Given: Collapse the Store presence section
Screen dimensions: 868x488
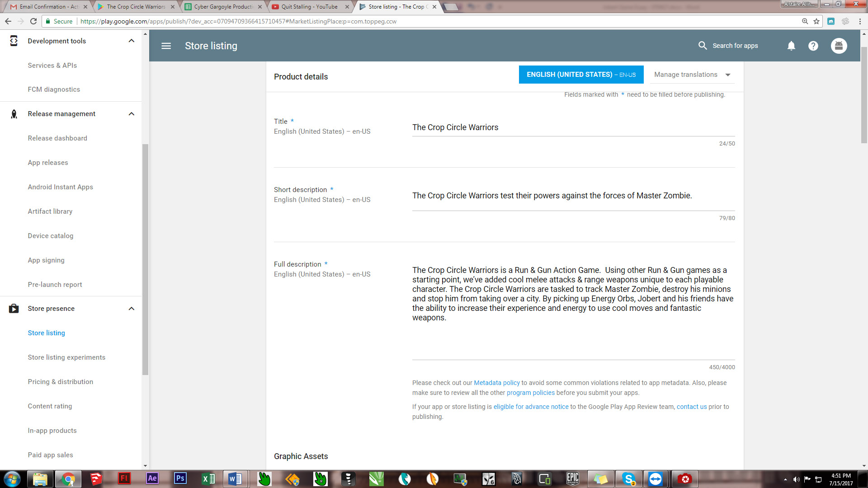Looking at the screenshot, I should pos(132,309).
